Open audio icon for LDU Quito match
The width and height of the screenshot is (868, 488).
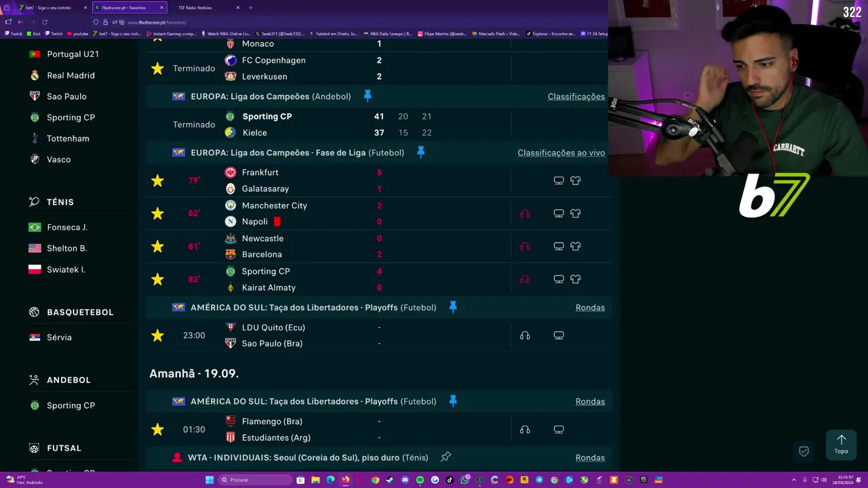(x=525, y=335)
